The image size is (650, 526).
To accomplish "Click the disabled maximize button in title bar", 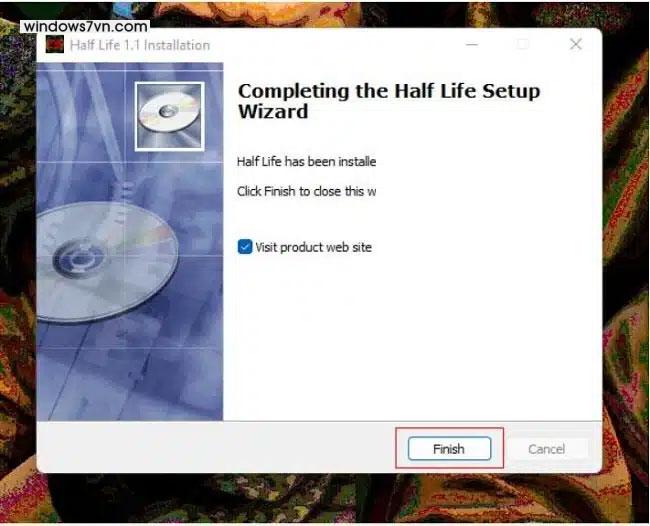I will [x=523, y=44].
